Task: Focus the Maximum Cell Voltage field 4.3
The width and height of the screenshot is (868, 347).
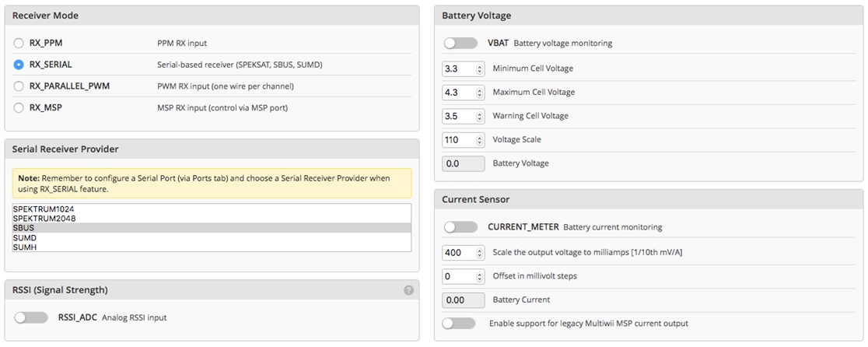Action: (464, 93)
